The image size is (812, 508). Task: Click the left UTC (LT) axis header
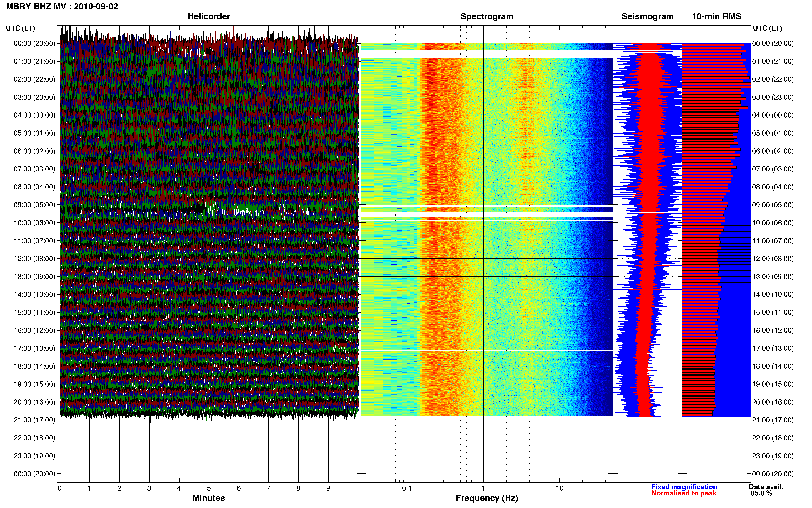pos(21,28)
